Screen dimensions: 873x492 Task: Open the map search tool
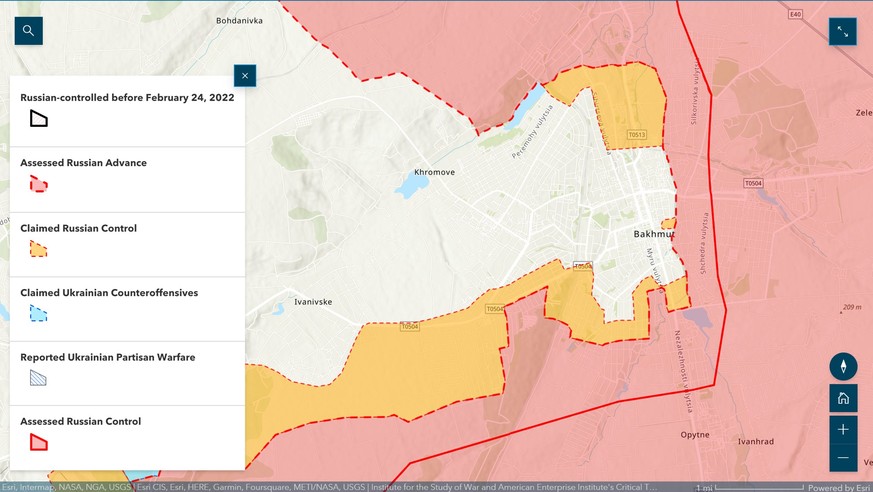coord(28,31)
